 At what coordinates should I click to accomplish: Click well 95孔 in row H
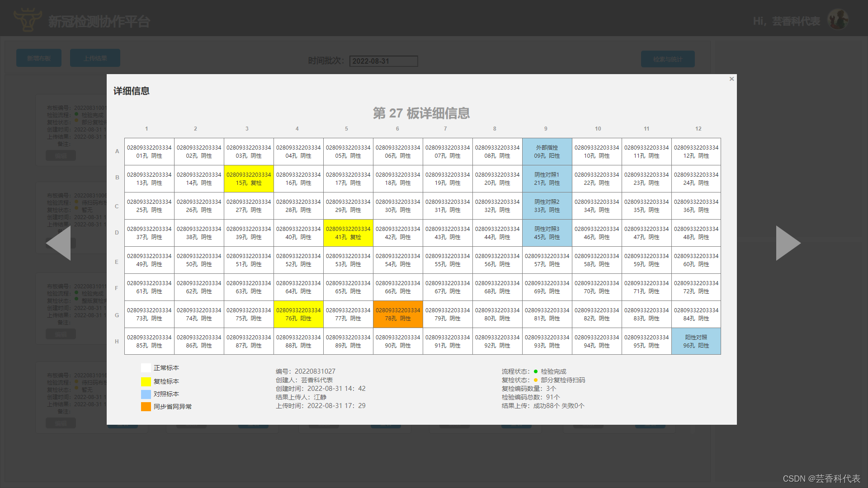pos(646,341)
